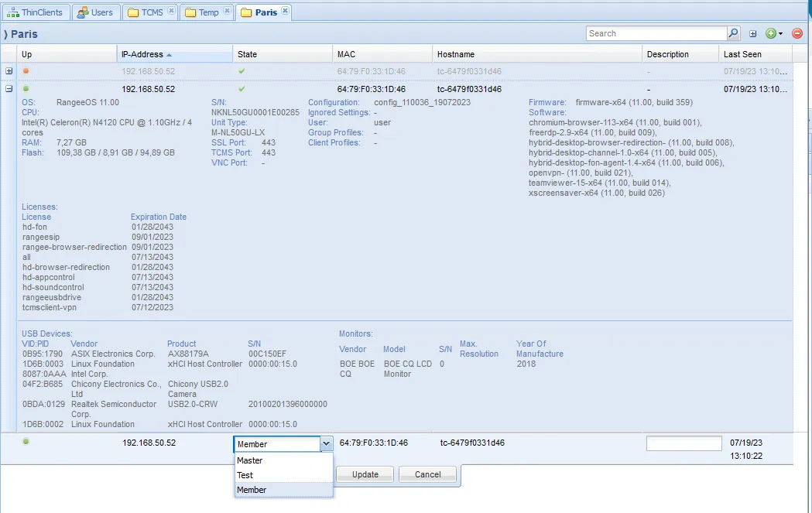The width and height of the screenshot is (812, 513).
Task: Open the arrow menu beside green add icon
Action: [x=780, y=34]
